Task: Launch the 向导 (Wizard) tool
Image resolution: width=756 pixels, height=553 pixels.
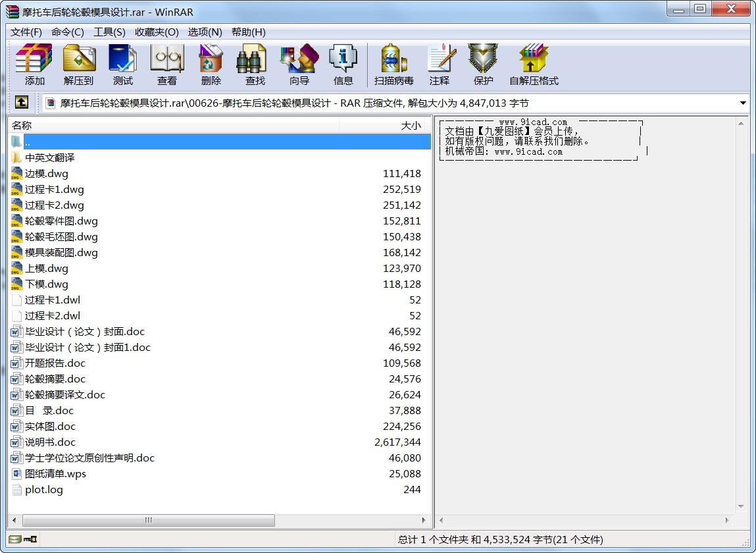Action: [x=299, y=65]
